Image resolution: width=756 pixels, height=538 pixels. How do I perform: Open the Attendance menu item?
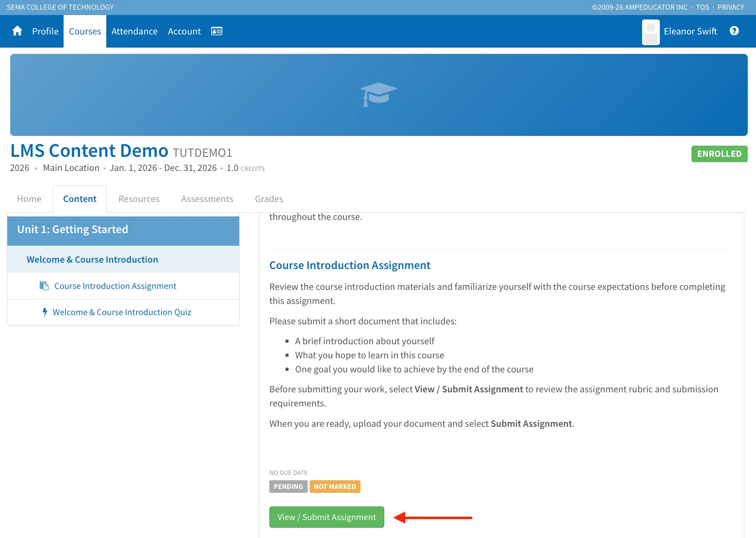click(x=134, y=31)
